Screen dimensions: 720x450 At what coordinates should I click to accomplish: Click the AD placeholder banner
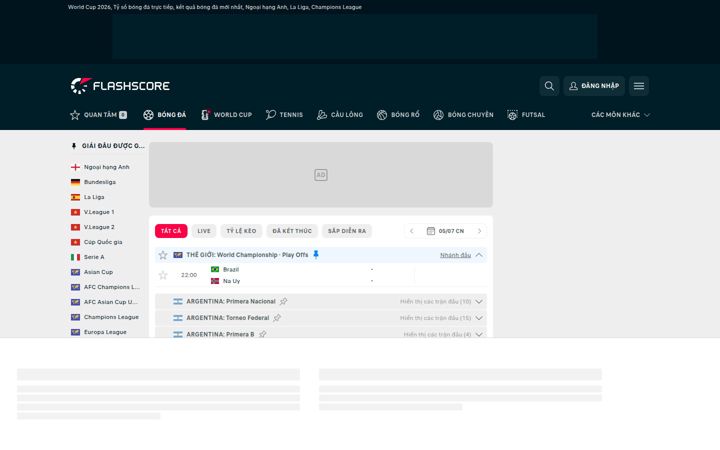321,174
